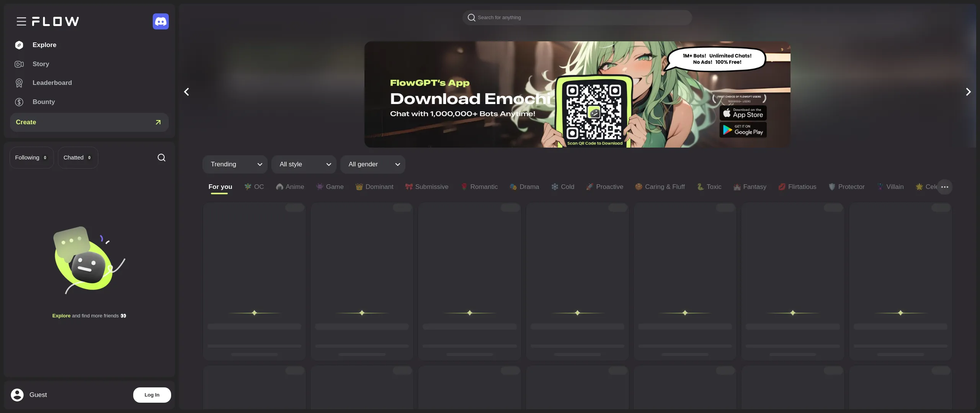Select the Game category tab
Viewport: 980px width, 413px height.
coord(330,187)
